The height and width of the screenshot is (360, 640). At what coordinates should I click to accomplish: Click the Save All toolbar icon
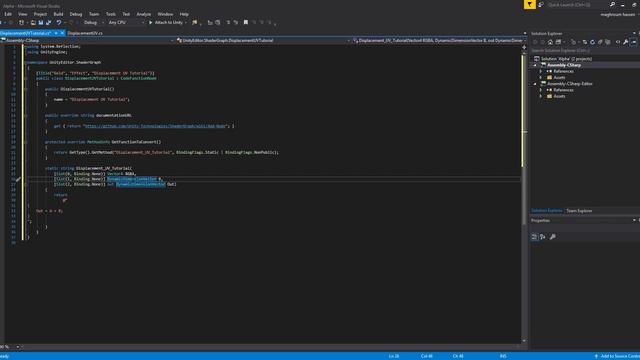tap(49, 22)
